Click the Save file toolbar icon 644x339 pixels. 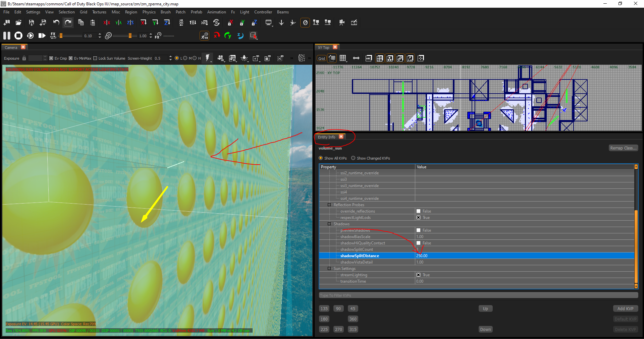31,22
